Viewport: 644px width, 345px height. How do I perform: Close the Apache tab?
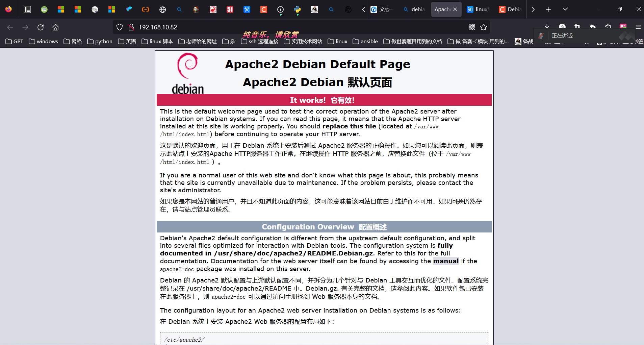[x=455, y=9]
